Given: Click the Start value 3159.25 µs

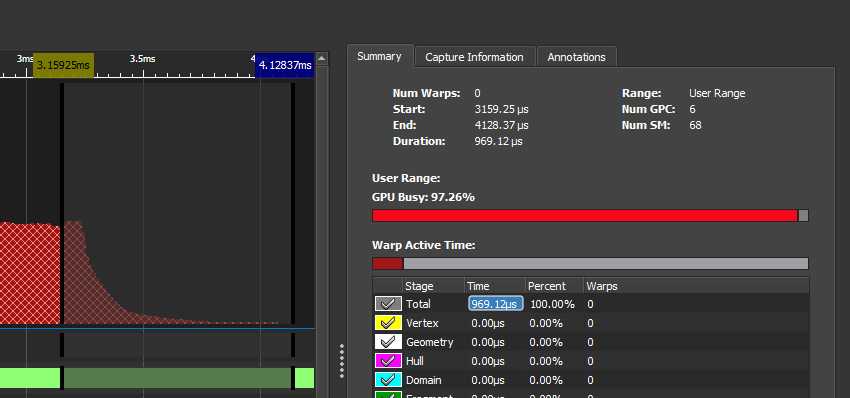Looking at the screenshot, I should (x=501, y=110).
